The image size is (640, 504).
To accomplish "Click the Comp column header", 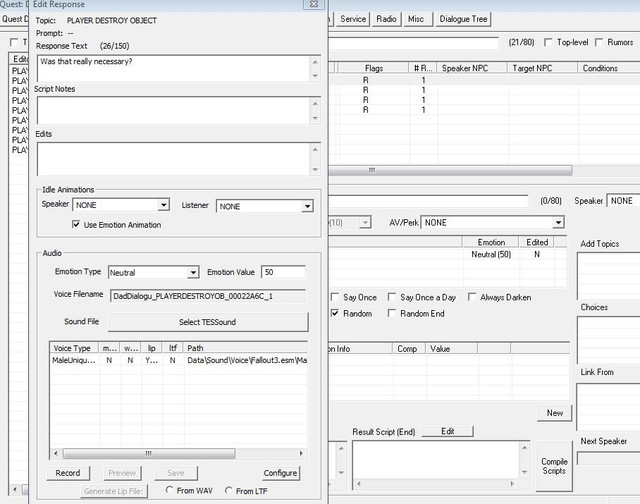I will point(407,349).
